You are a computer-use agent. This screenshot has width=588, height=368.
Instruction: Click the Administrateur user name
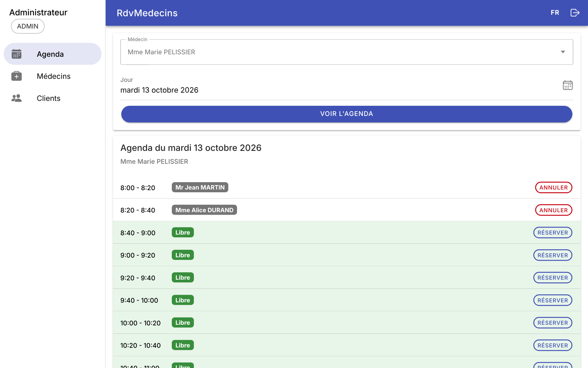click(x=38, y=12)
